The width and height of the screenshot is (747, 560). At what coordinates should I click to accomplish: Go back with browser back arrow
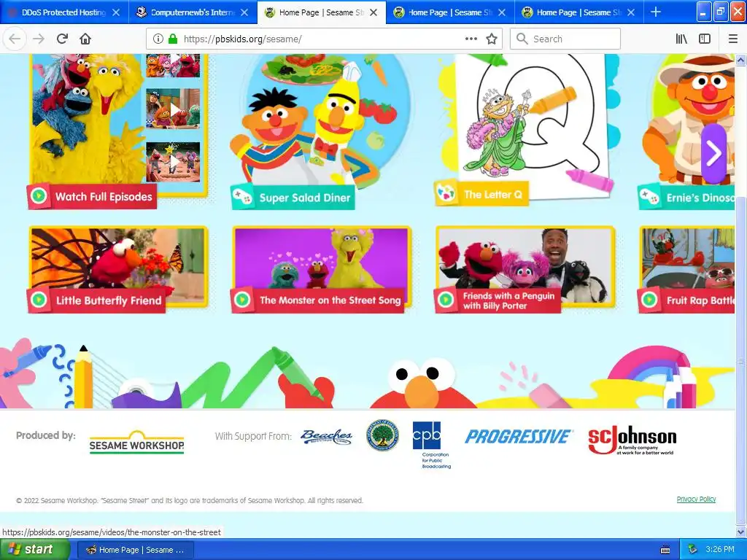point(15,39)
